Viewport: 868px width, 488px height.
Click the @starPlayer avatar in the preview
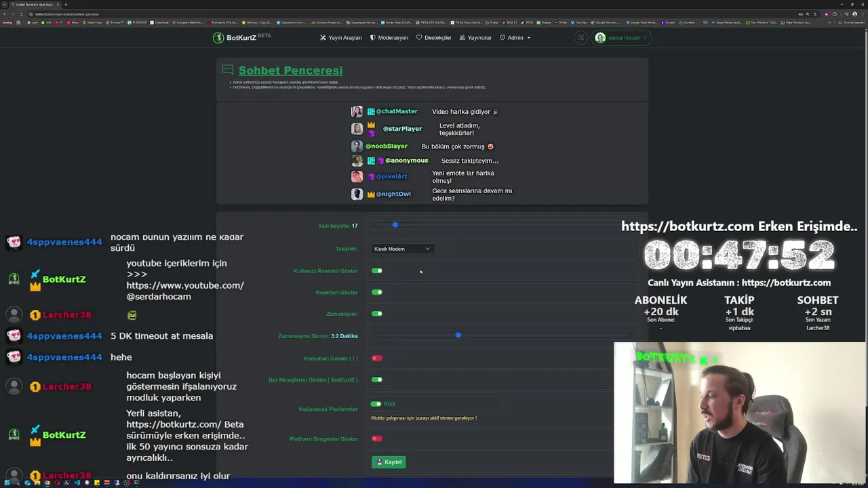(x=357, y=129)
